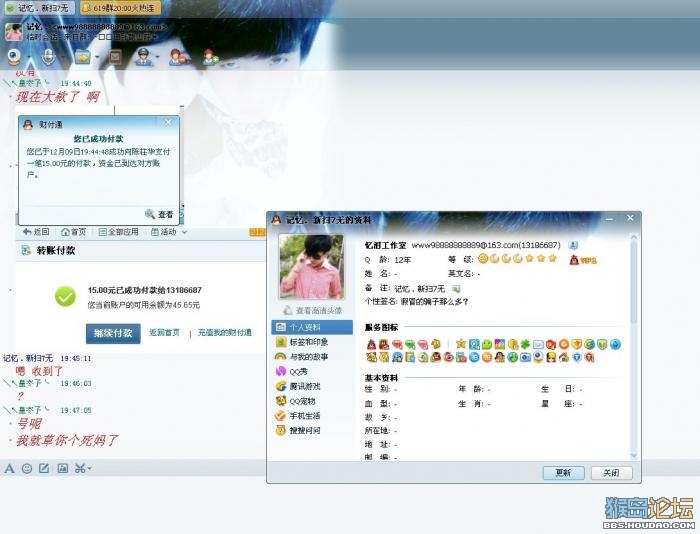Image resolution: width=700 pixels, height=534 pixels.
Task: Click the message text 嗯 收到了
Action: [x=39, y=371]
